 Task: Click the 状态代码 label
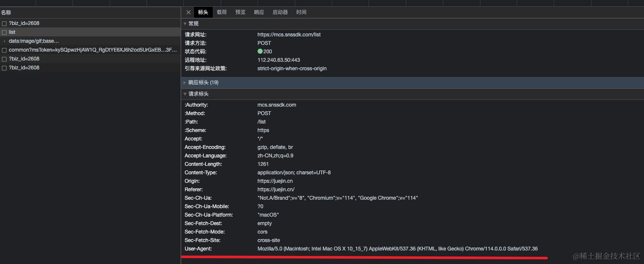(x=196, y=52)
